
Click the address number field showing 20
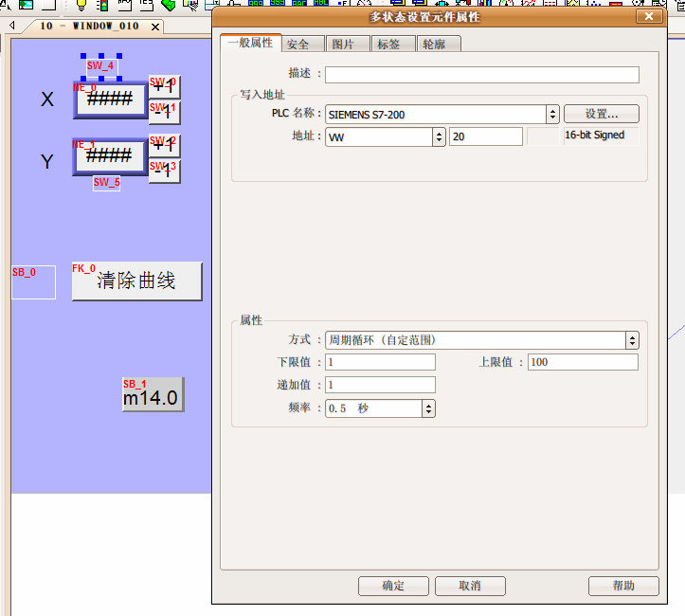pyautogui.click(x=485, y=136)
